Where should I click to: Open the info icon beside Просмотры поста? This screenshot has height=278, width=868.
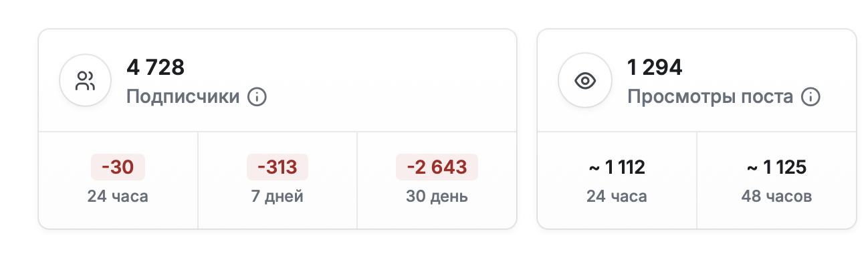(810, 97)
